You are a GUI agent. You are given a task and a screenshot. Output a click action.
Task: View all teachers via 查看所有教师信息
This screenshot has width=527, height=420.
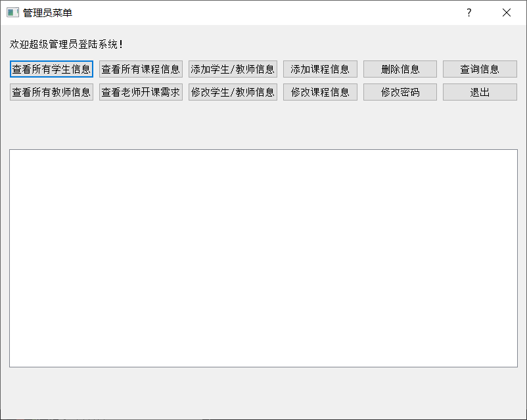[x=51, y=92]
